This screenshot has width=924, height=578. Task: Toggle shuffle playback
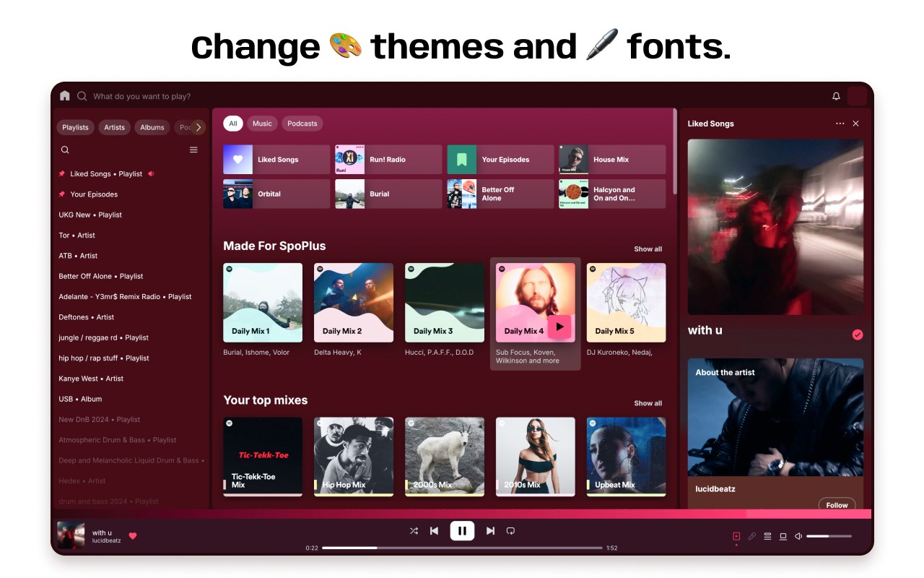pos(414,531)
